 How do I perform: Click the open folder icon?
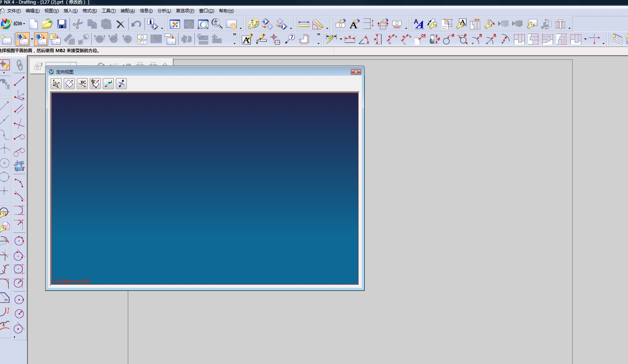(x=47, y=24)
